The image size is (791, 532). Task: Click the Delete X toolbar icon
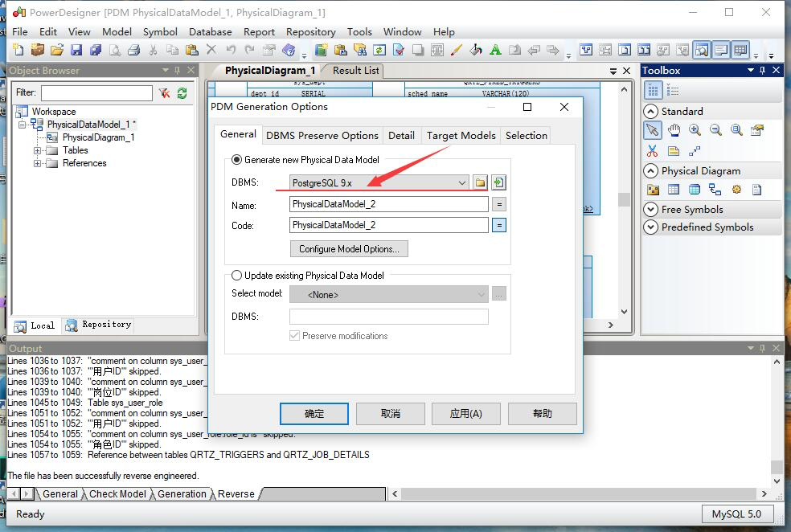(211, 50)
